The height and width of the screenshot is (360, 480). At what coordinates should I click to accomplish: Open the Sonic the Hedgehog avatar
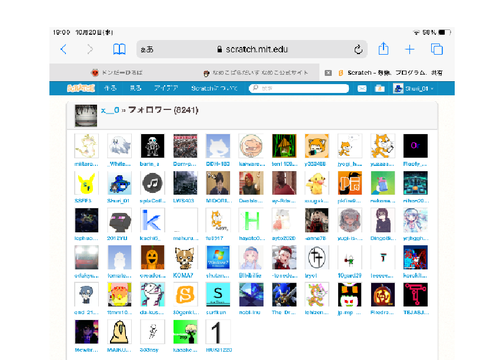click(x=284, y=295)
